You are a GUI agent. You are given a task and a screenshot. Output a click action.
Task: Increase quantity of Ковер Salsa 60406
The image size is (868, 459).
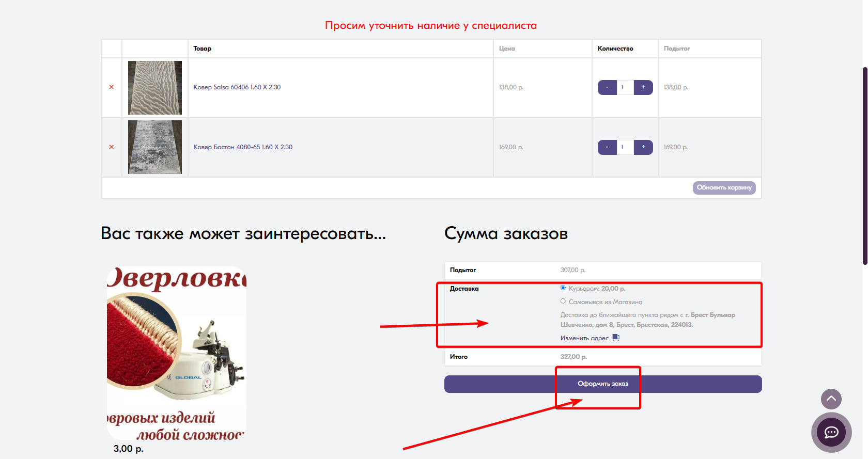click(x=643, y=87)
